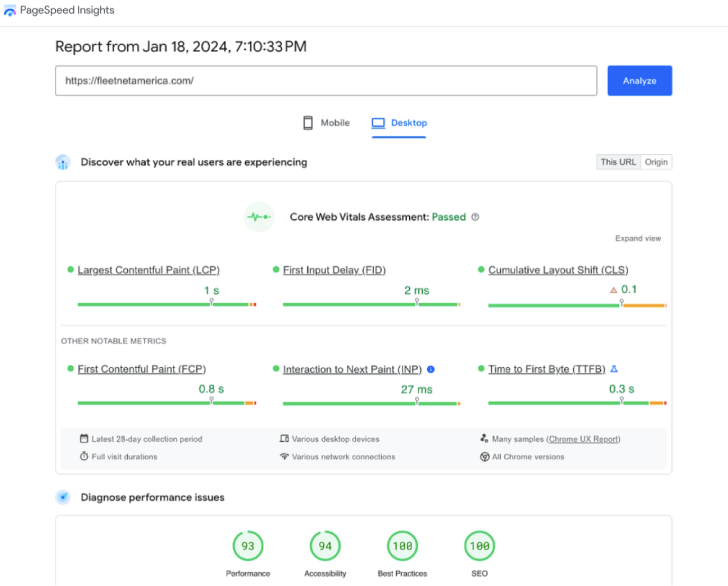Click the marker on the LCP distribution bar

point(212,301)
